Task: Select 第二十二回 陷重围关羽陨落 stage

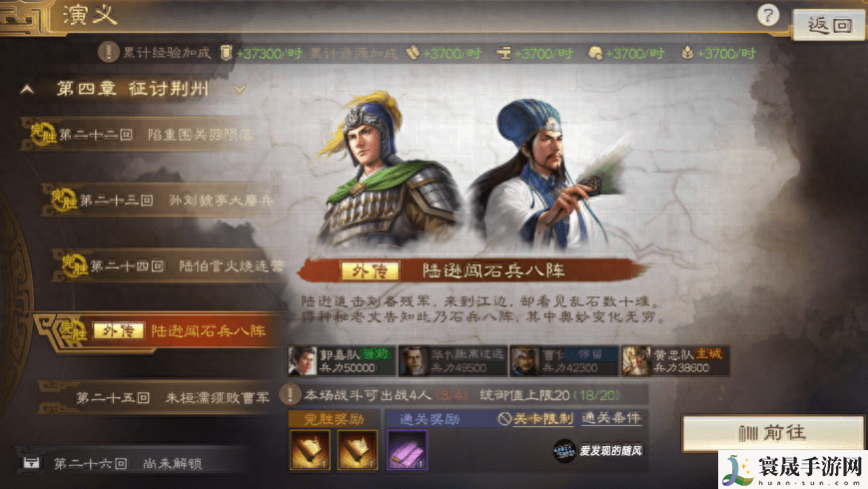Action: (x=139, y=135)
